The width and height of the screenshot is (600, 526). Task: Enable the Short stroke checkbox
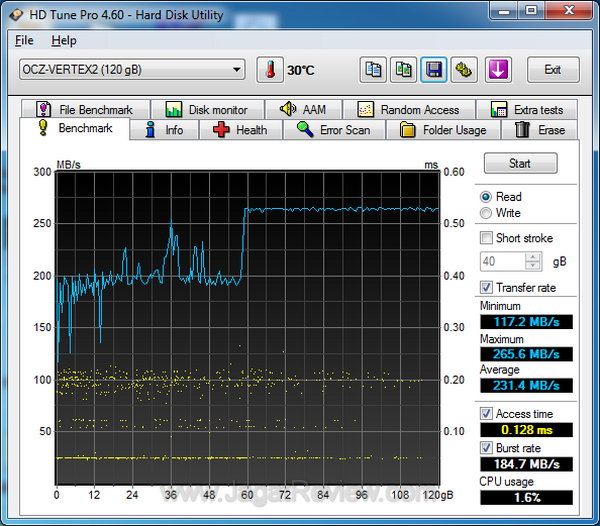pyautogui.click(x=486, y=238)
